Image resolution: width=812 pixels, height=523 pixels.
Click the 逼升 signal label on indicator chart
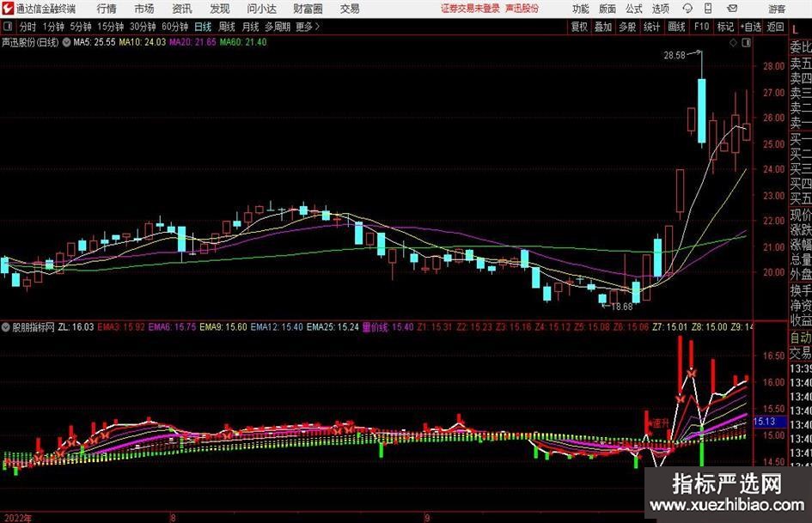660,423
